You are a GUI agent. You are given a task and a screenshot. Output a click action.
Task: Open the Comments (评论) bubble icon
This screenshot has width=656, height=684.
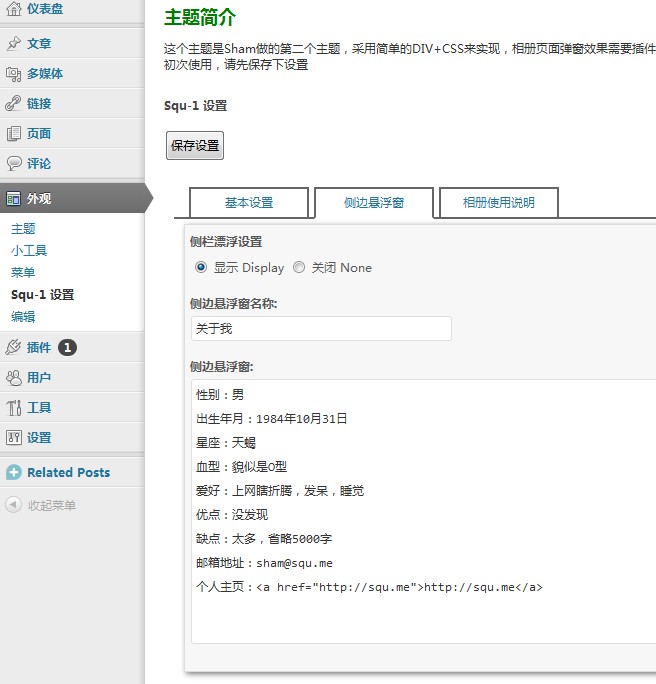[14, 164]
